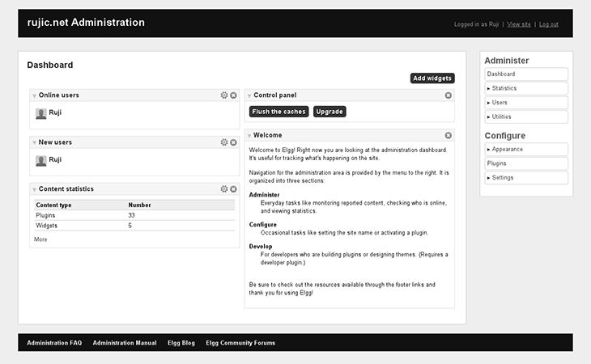Expand the Appearance configure section
This screenshot has height=364, width=591.
[526, 149]
